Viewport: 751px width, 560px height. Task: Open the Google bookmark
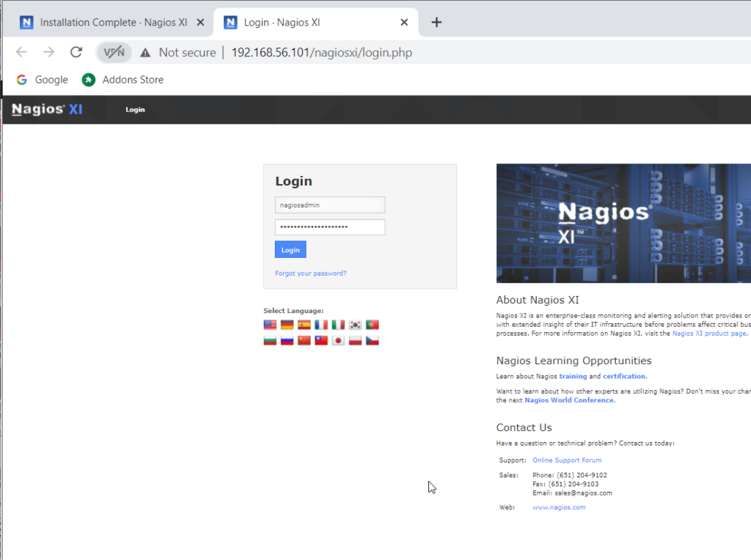[42, 79]
